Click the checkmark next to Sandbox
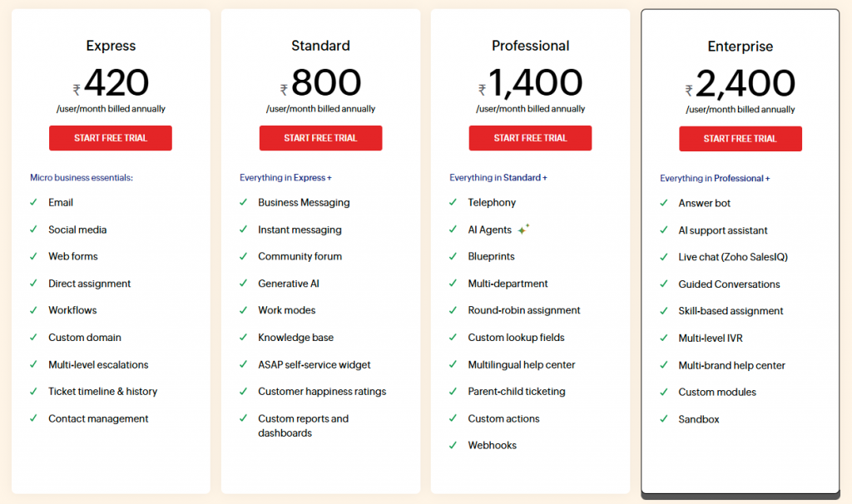Screen dimensions: 852x504 tap(662, 418)
